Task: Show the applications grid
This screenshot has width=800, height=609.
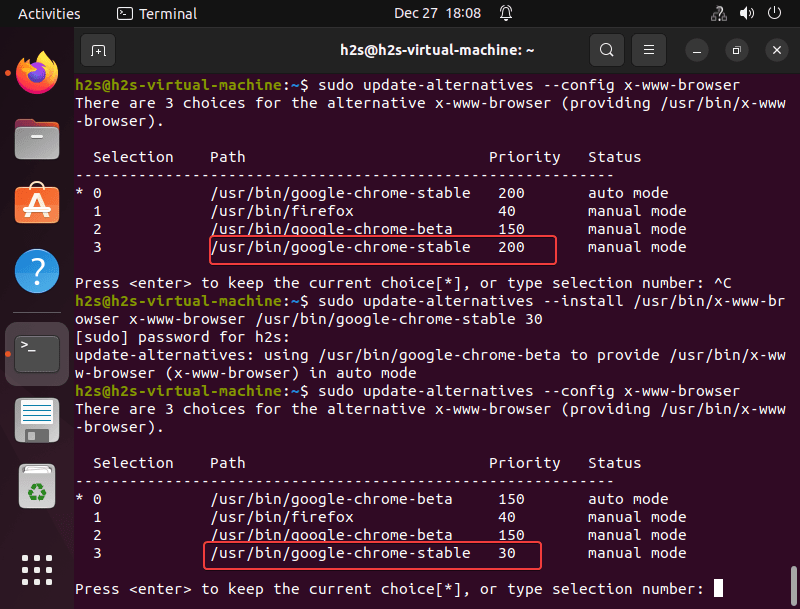Action: tap(37, 570)
